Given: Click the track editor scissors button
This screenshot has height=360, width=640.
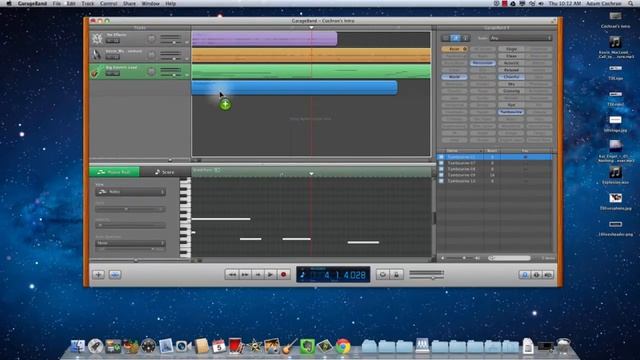Looking at the screenshot, I should coord(115,275).
